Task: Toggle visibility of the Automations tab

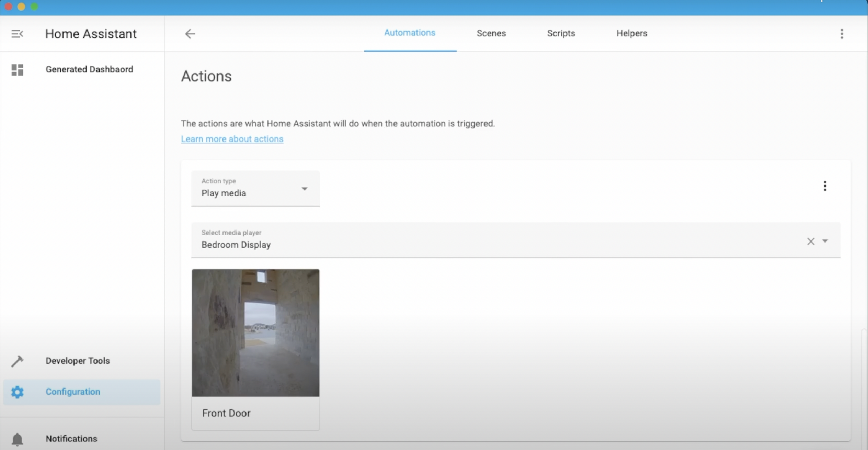Action: (x=409, y=33)
